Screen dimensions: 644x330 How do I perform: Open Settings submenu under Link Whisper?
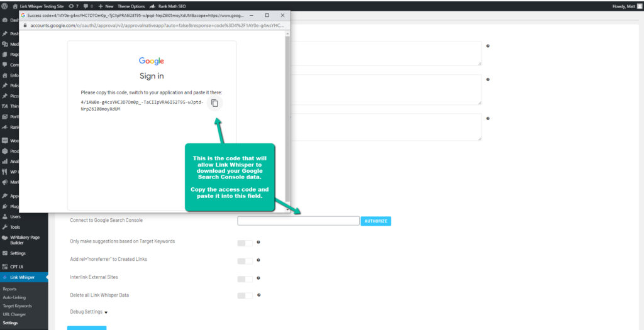click(x=10, y=323)
